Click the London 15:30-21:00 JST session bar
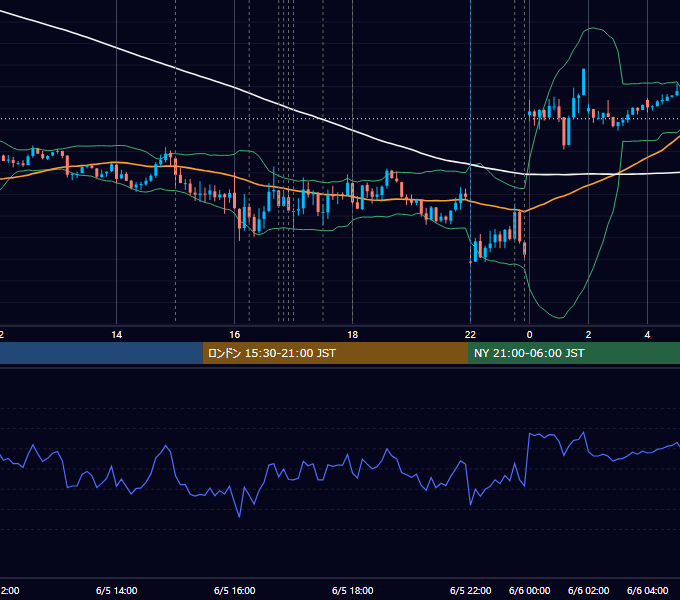This screenshot has width=680, height=600. pyautogui.click(x=335, y=353)
